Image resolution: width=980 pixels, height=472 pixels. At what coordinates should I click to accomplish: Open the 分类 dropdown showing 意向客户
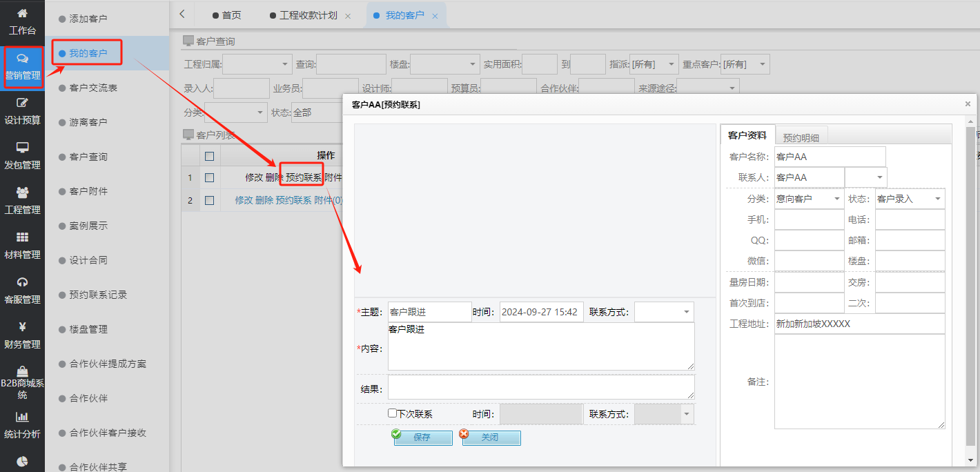click(808, 199)
